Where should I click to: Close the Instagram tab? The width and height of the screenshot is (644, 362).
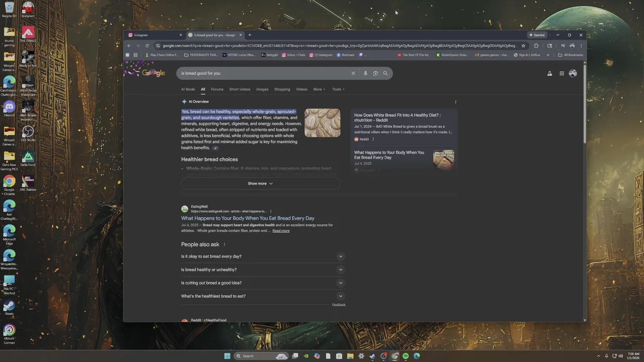click(181, 35)
